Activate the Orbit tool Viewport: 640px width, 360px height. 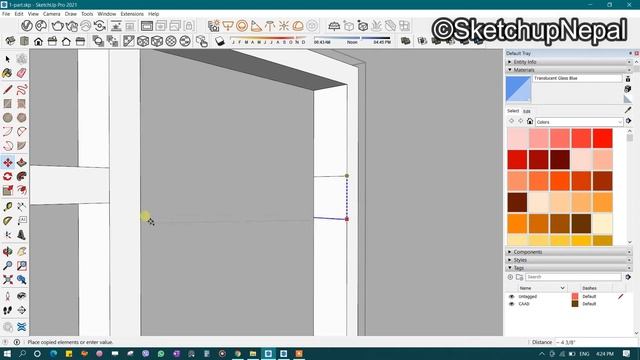[x=8, y=251]
